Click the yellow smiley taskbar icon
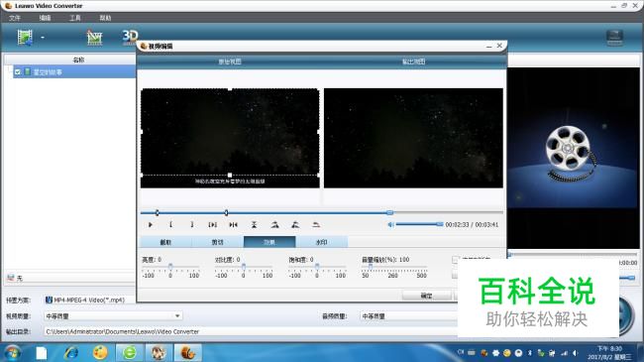The image size is (644, 362). [x=100, y=353]
